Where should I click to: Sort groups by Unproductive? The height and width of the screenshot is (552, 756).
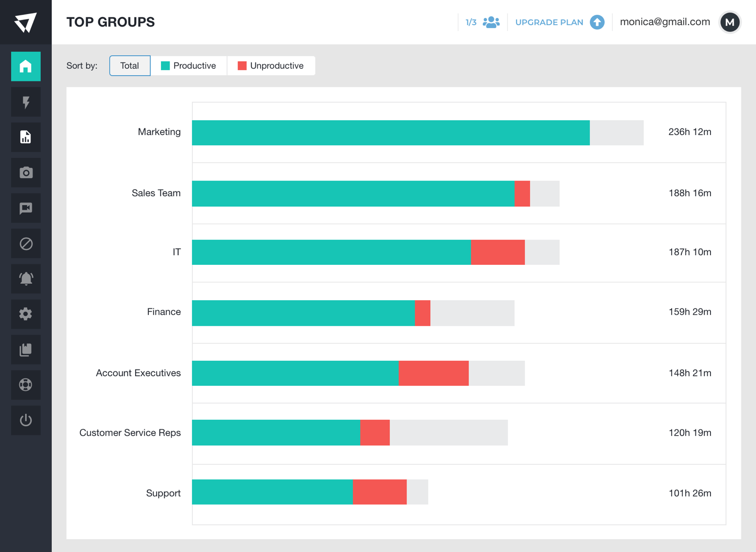[271, 66]
